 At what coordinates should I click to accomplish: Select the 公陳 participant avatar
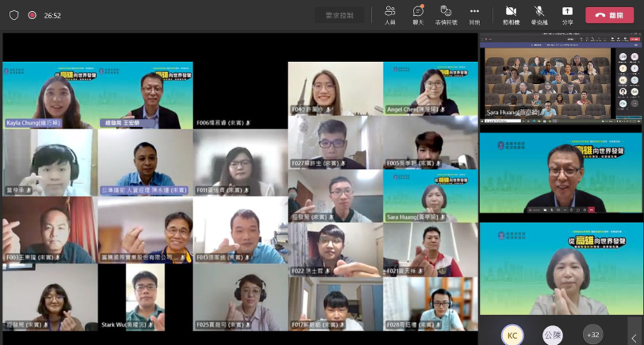(x=552, y=335)
